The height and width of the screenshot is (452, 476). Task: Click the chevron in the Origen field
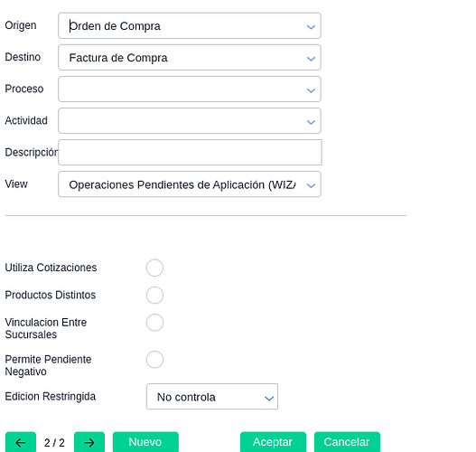311,27
